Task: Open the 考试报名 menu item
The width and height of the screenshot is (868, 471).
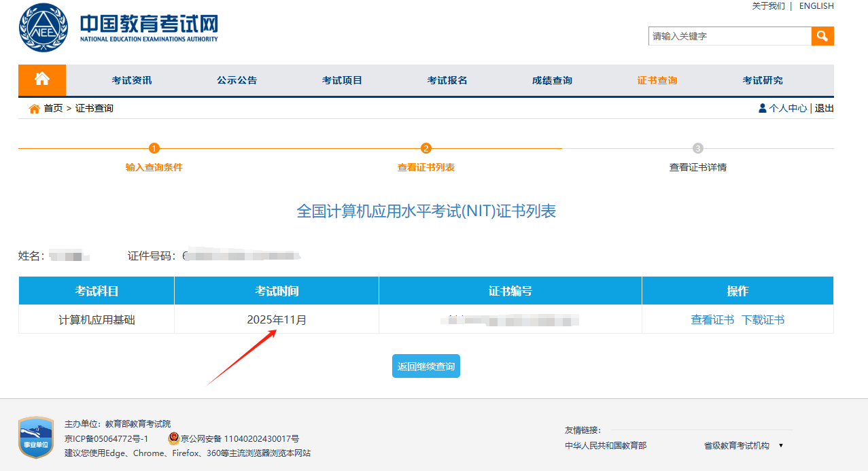Action: coord(447,80)
